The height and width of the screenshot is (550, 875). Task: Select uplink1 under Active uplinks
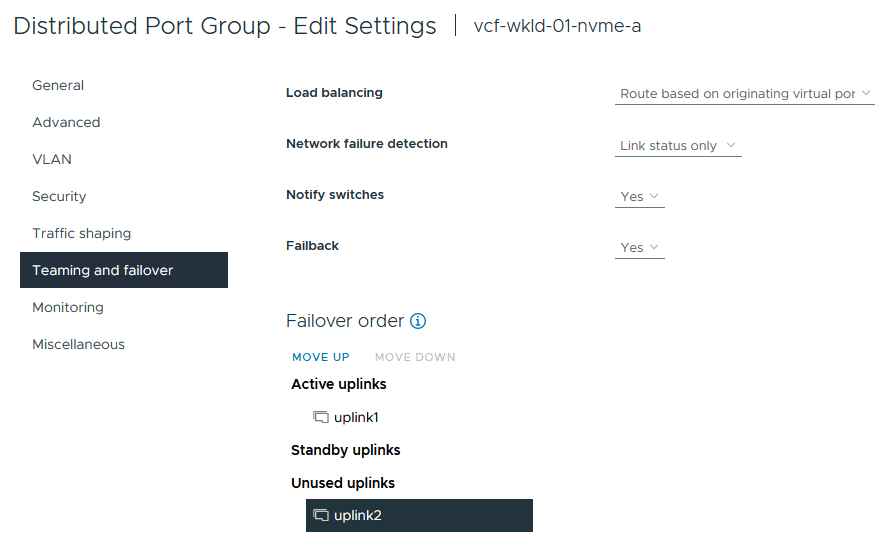356,417
